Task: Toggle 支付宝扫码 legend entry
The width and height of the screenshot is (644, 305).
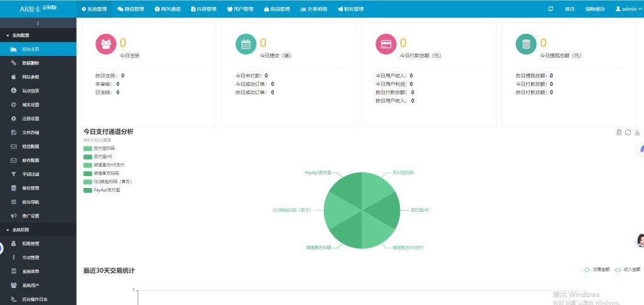Action: 99,148
